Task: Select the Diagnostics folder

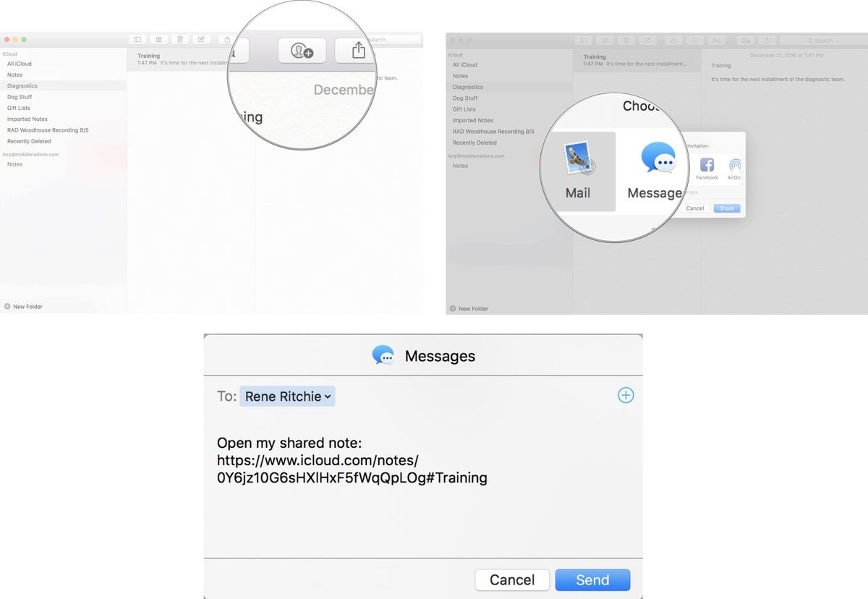Action: tap(22, 85)
